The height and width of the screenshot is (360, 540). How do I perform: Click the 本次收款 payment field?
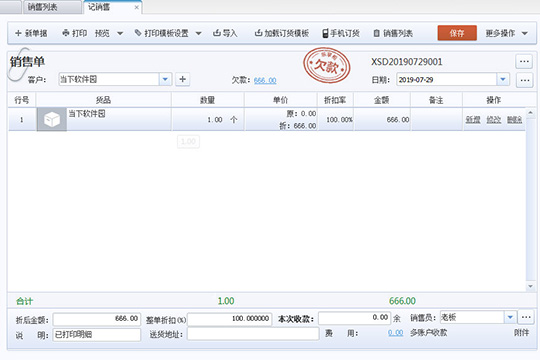(354, 318)
